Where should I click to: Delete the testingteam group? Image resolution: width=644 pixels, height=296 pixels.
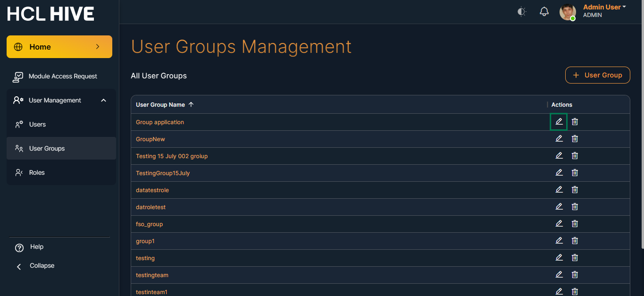(575, 275)
